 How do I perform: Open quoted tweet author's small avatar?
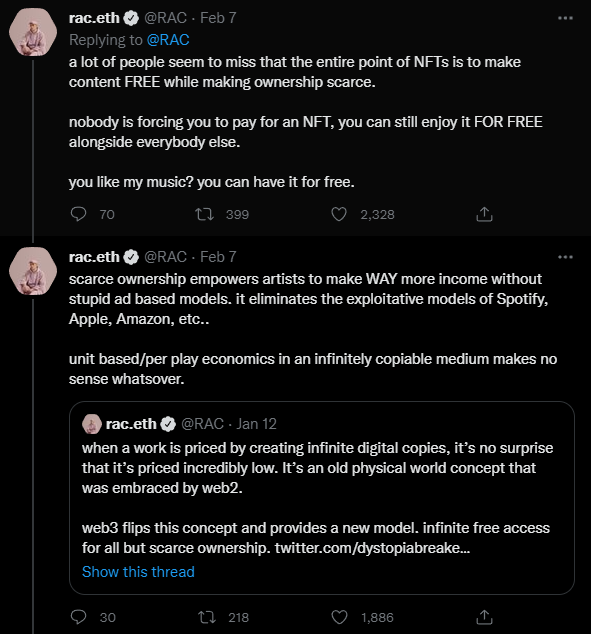92,424
